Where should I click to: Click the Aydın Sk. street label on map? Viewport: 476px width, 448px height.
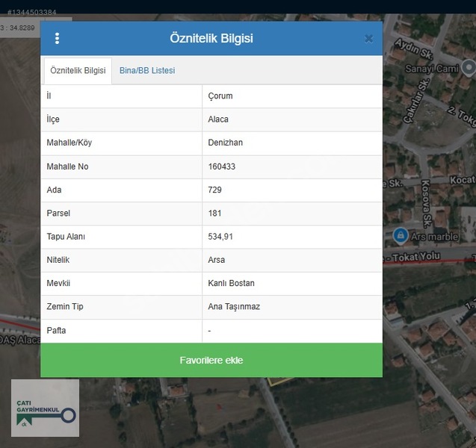[413, 49]
